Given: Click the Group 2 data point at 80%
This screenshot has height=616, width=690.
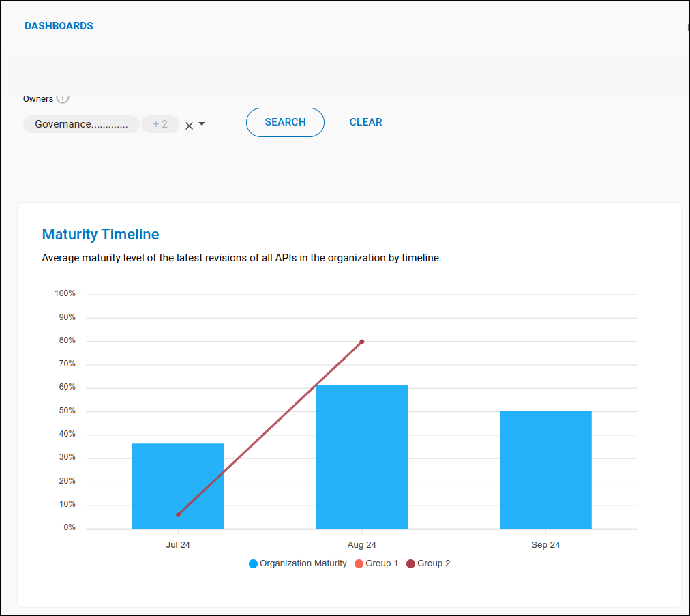Looking at the screenshot, I should click(x=362, y=342).
